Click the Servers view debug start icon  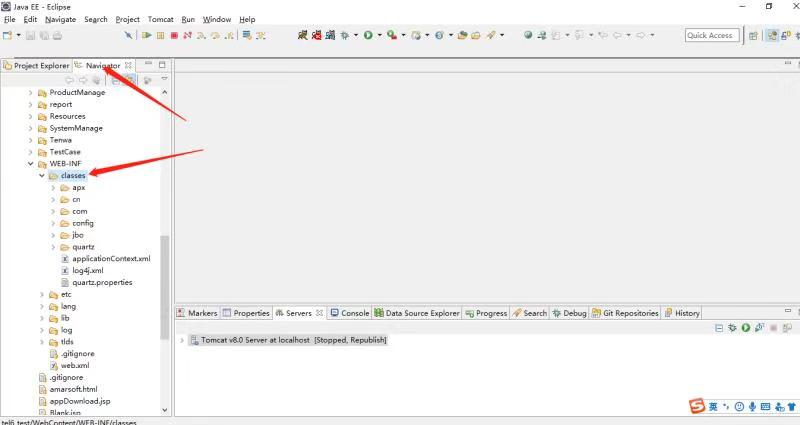point(733,328)
